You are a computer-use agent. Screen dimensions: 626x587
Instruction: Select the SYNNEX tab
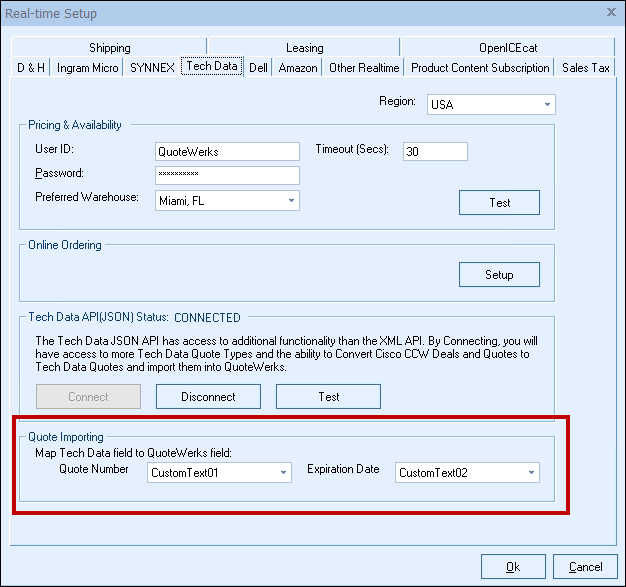coord(152,67)
